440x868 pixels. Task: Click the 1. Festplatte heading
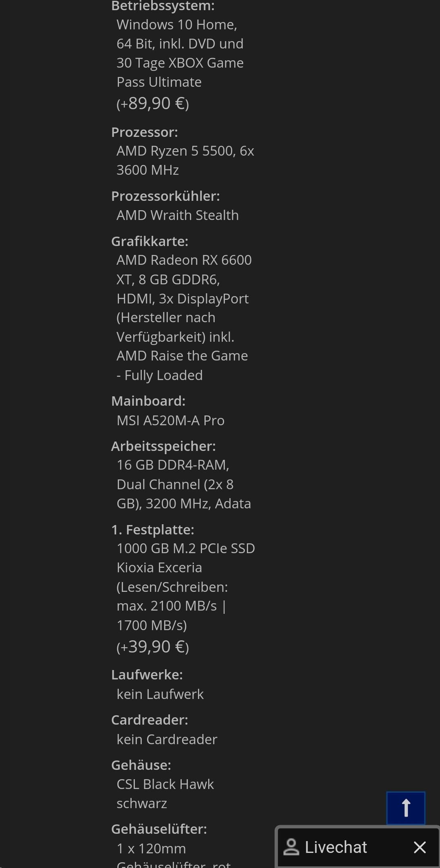click(x=153, y=529)
